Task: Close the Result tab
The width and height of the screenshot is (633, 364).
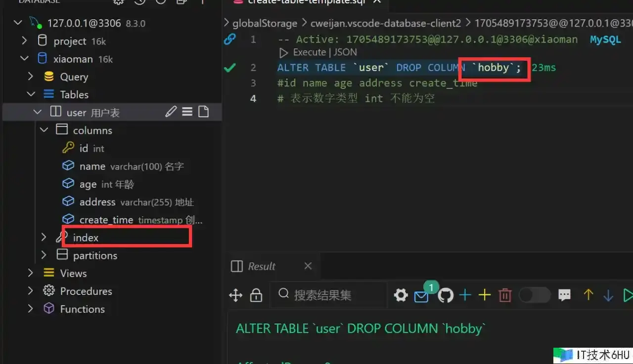Action: (308, 266)
